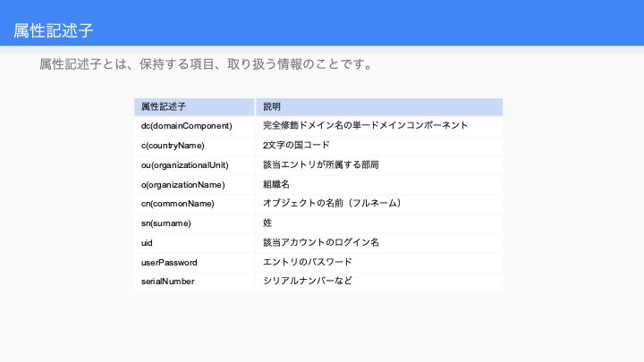Select the c(countryName) cell
Viewport: 644px width, 362px height.
pos(194,146)
